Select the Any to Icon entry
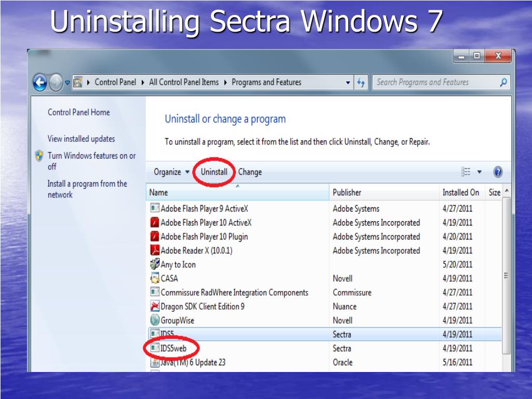This screenshot has height=399, width=532. (x=178, y=264)
